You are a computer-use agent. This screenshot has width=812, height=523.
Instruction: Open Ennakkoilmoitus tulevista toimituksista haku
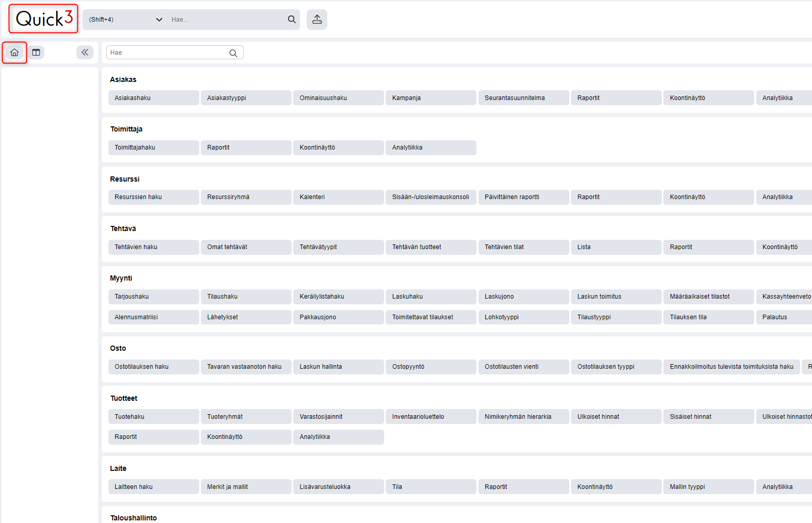[731, 367]
